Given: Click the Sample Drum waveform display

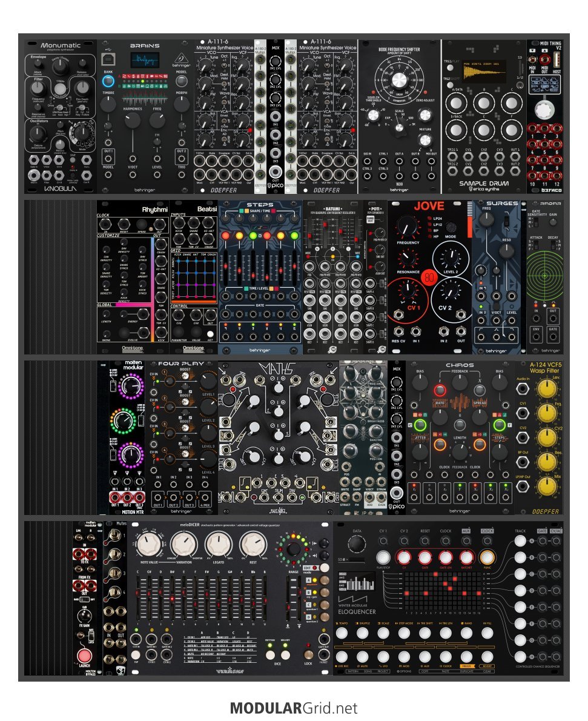Looking at the screenshot, I should coord(484,70).
